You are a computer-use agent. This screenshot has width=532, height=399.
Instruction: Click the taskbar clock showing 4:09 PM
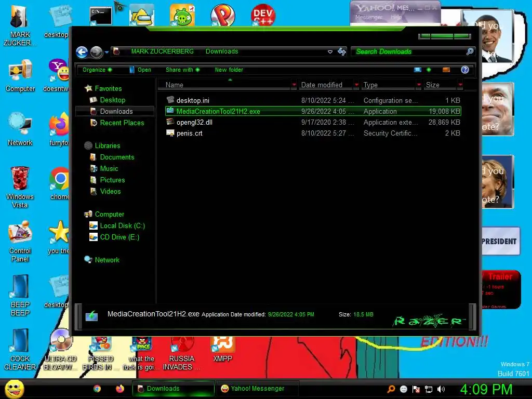coord(486,389)
